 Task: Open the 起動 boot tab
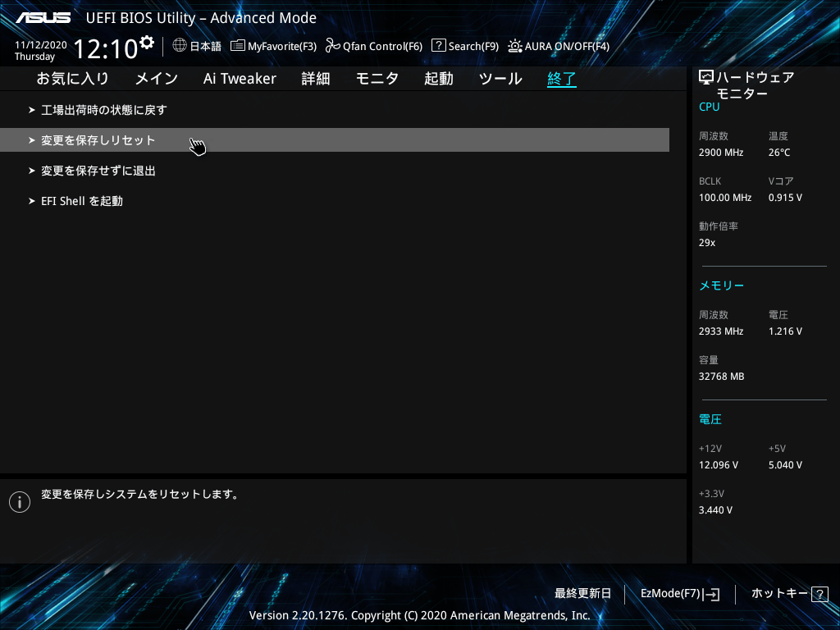438,79
